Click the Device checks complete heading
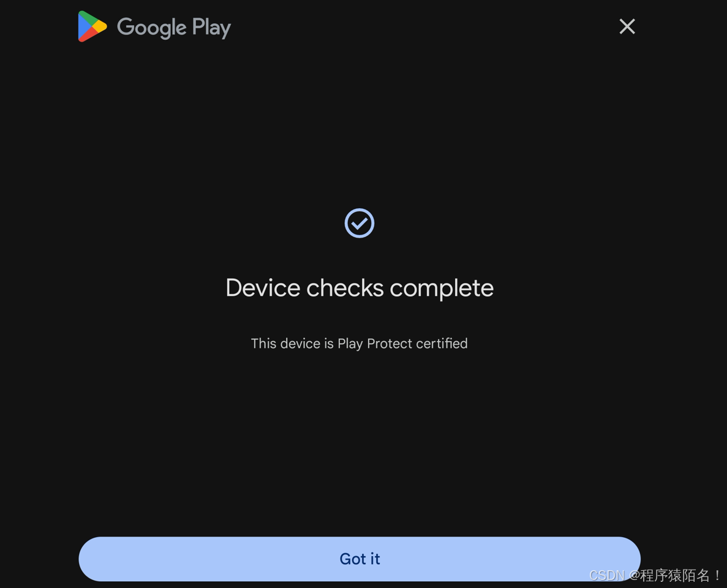The height and width of the screenshot is (588, 727). 360,288
